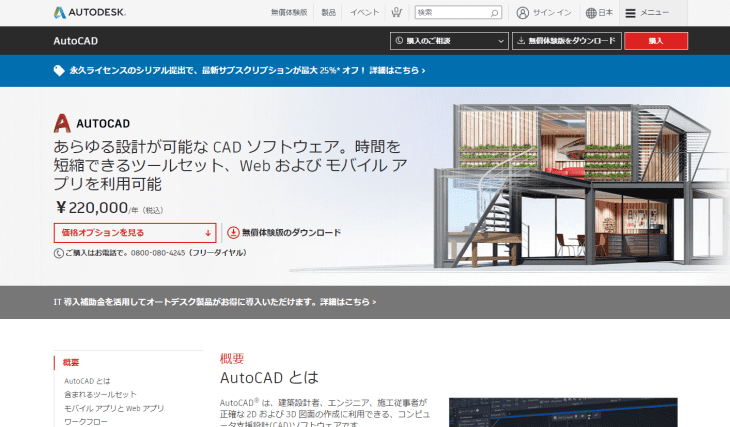Select モバイル アプリと Web アプリ side item
This screenshot has width=730, height=427.
click(114, 408)
